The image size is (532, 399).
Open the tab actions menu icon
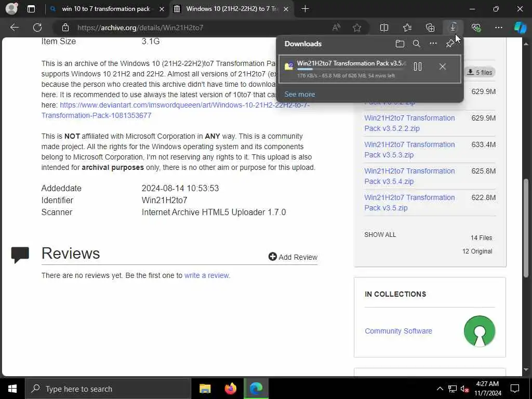tap(31, 9)
